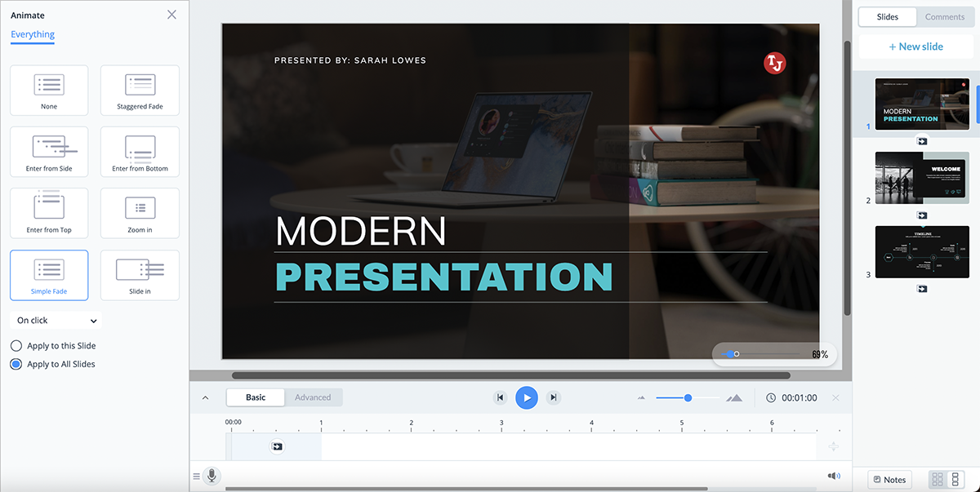Switch to the Advanced timeline tab
Image resolution: width=980 pixels, height=492 pixels.
coord(313,397)
